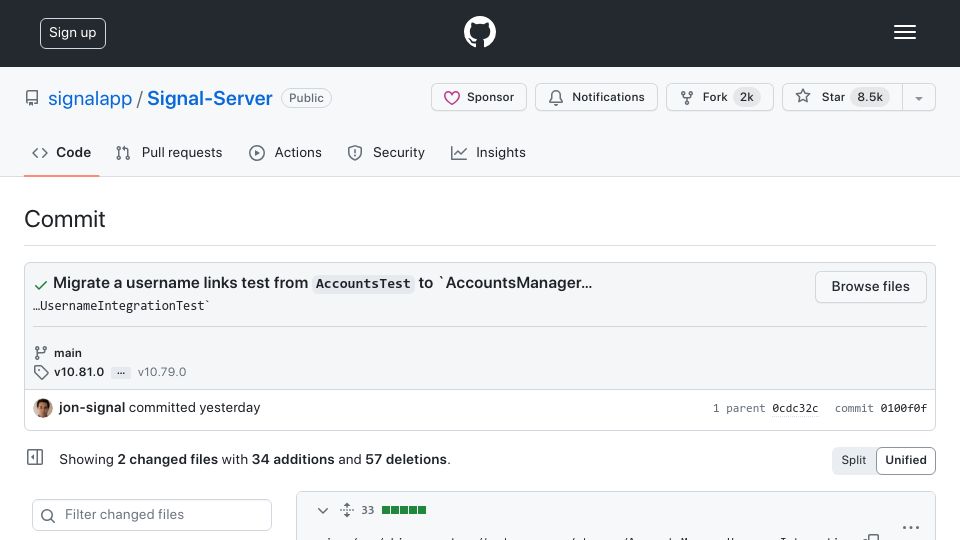960x540 pixels.
Task: Switch diff view to Unified
Action: [906, 460]
